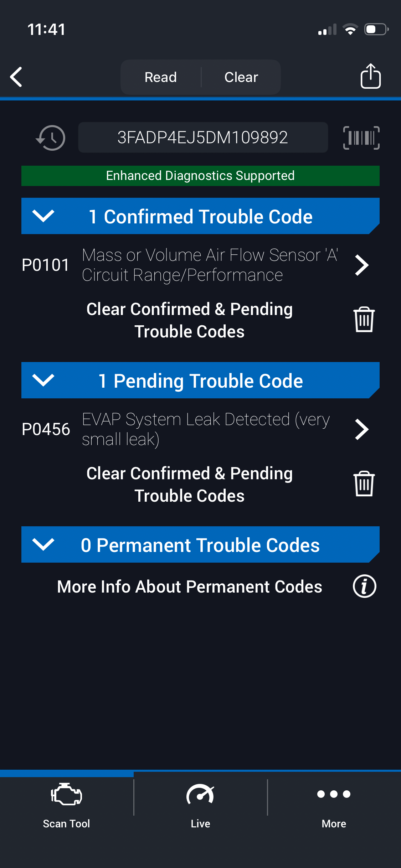This screenshot has width=401, height=868.
Task: Tap More Info About Permanent Codes
Action: click(x=190, y=587)
